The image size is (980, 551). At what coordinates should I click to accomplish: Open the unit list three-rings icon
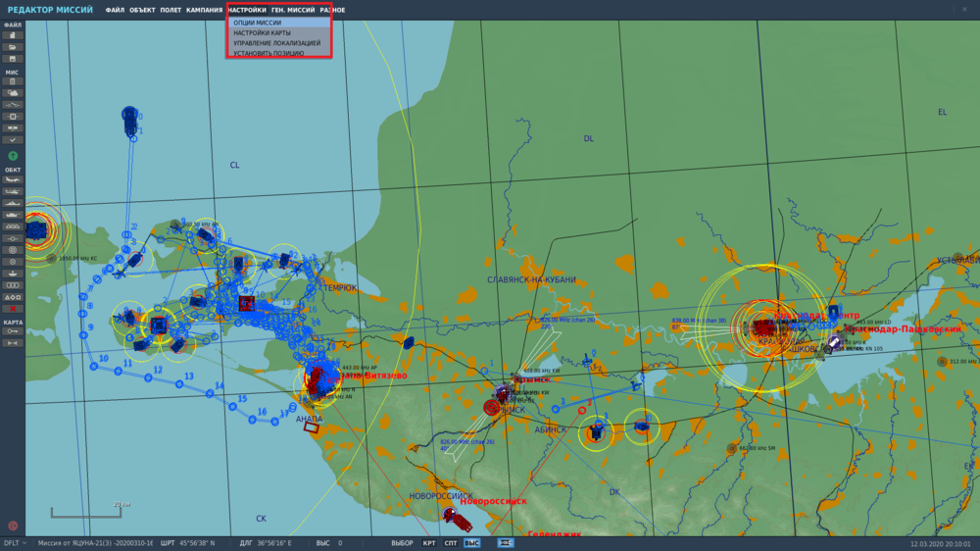[x=13, y=285]
